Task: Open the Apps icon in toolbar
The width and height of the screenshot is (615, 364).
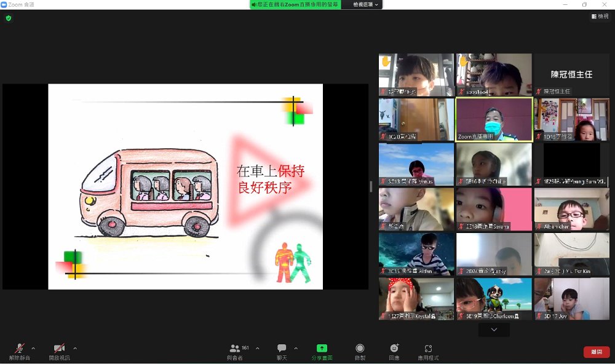Action: pyautogui.click(x=428, y=349)
